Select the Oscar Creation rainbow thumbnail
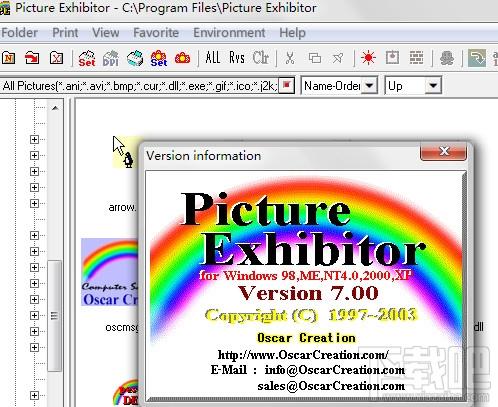The width and height of the screenshot is (498, 407). [110, 272]
